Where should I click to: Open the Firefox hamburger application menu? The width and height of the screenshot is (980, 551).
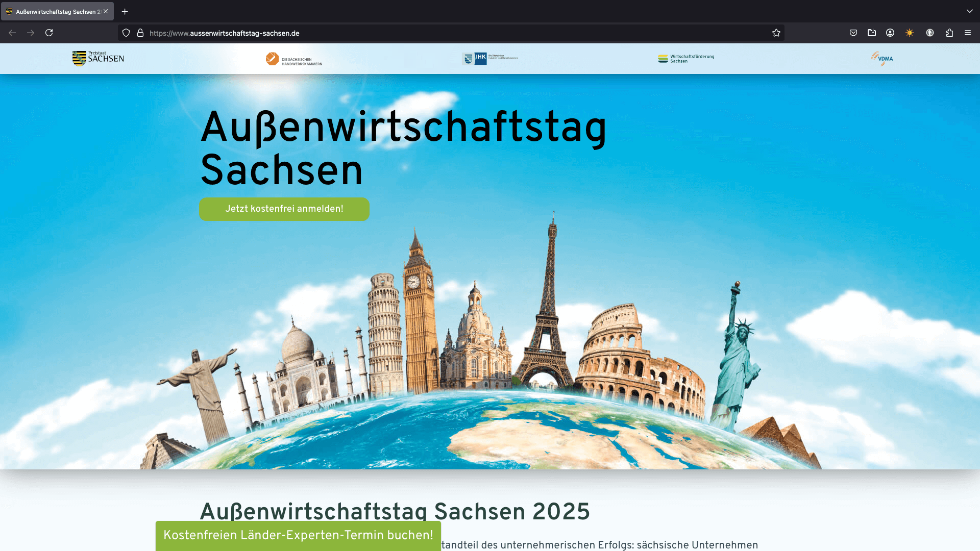(x=968, y=33)
